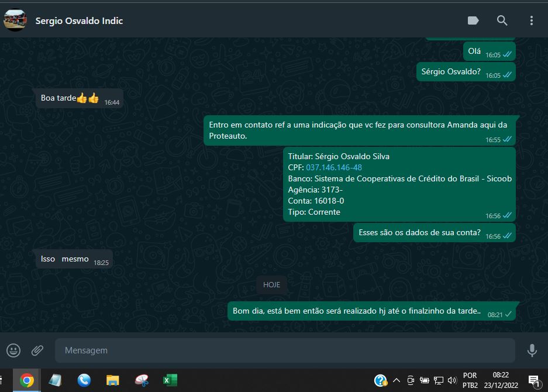Click the taskbar clock showing 08:22

coord(501,380)
